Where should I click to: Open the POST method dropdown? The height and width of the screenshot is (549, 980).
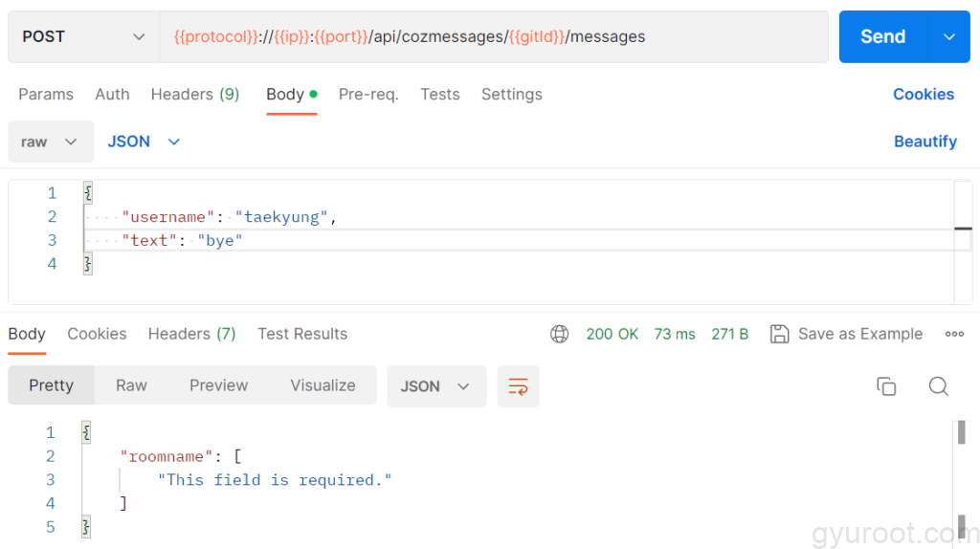pos(83,36)
